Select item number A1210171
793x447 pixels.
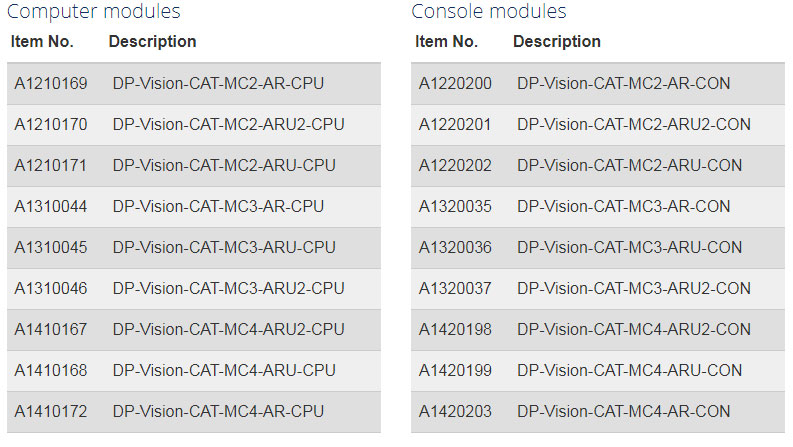tap(51, 165)
